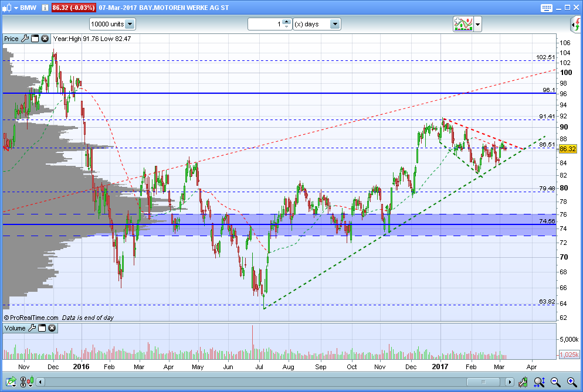Click the scrollbar right arrow
The width and height of the screenshot is (583, 392).
tap(509, 382)
